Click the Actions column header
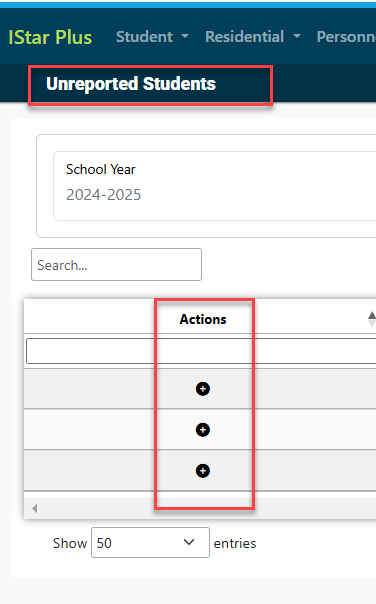Viewport: 376px width, 604px height. pyautogui.click(x=203, y=319)
